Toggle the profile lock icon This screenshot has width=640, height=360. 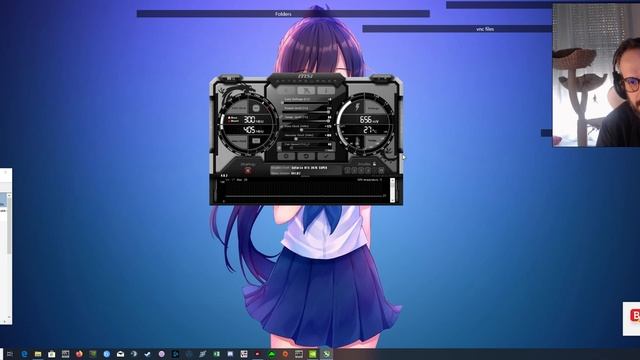pos(374,164)
